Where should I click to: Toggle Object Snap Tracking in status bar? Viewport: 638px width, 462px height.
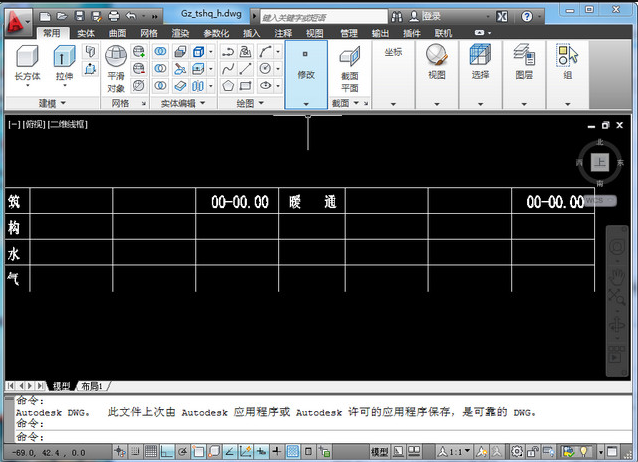230,451
